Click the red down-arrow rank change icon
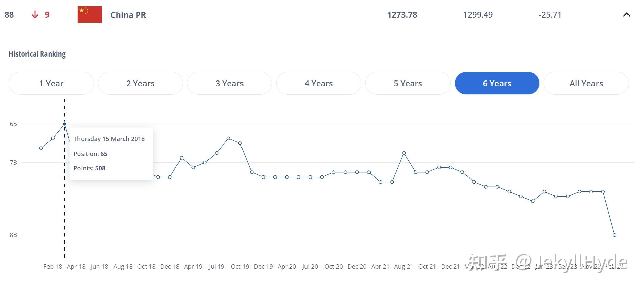The width and height of the screenshot is (644, 291). tap(35, 15)
